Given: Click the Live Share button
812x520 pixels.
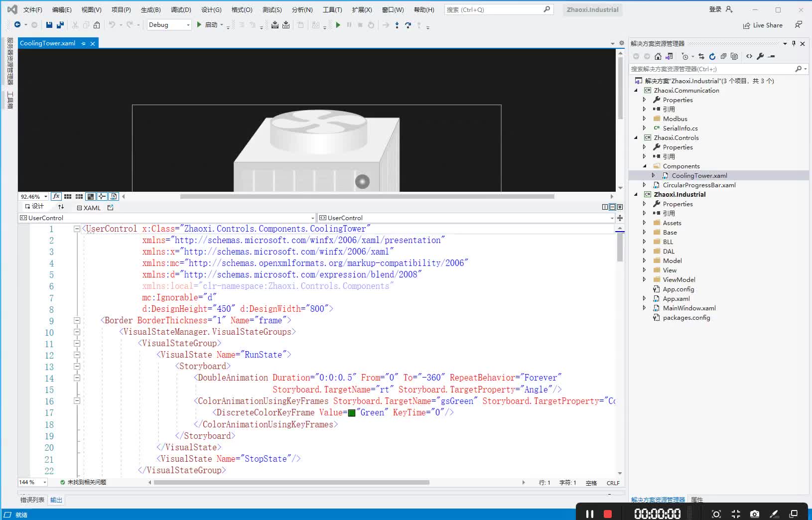Looking at the screenshot, I should (x=763, y=25).
